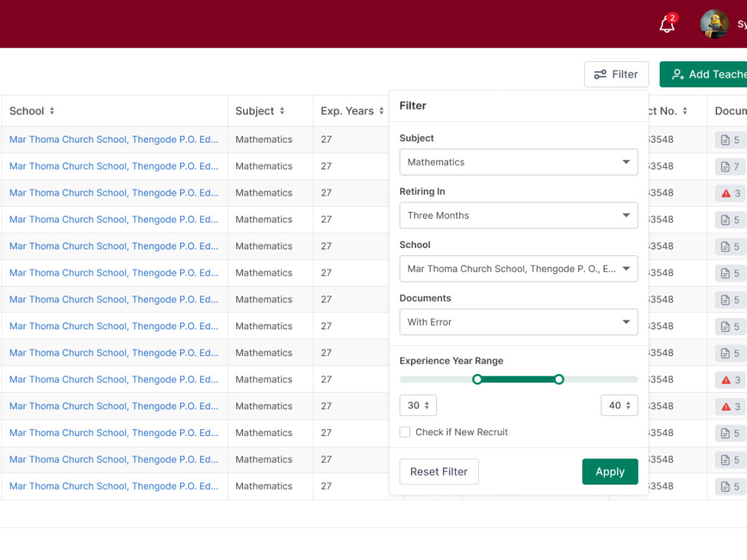Click stepper arrows in the 40 field

(628, 405)
